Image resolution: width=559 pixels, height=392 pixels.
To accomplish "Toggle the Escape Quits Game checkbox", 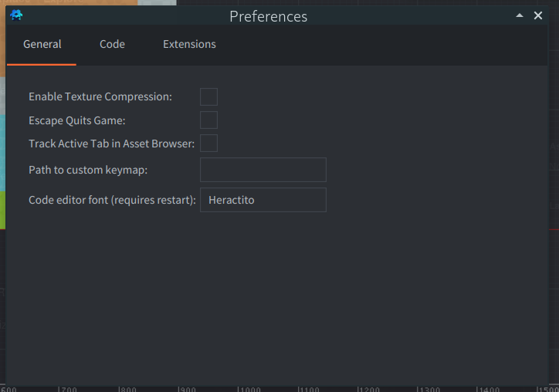I will click(209, 120).
